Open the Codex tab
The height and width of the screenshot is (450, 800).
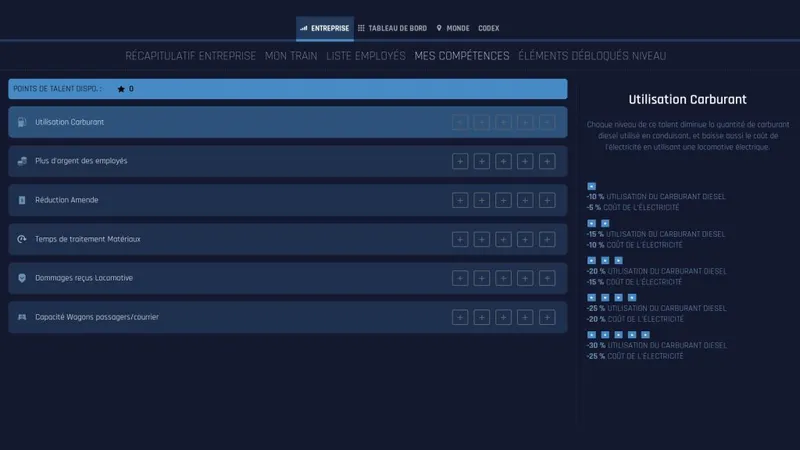[489, 28]
